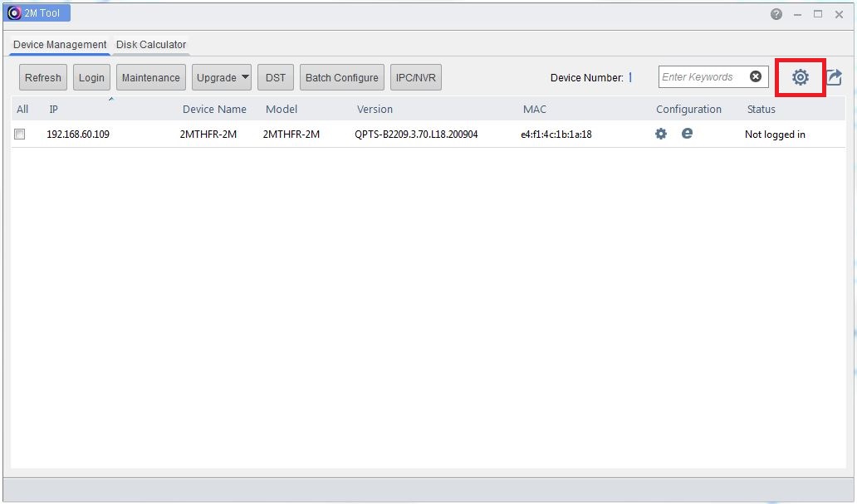Screen dimensions: 857x504
Task: Click the export arrow icon
Action: coord(835,77)
